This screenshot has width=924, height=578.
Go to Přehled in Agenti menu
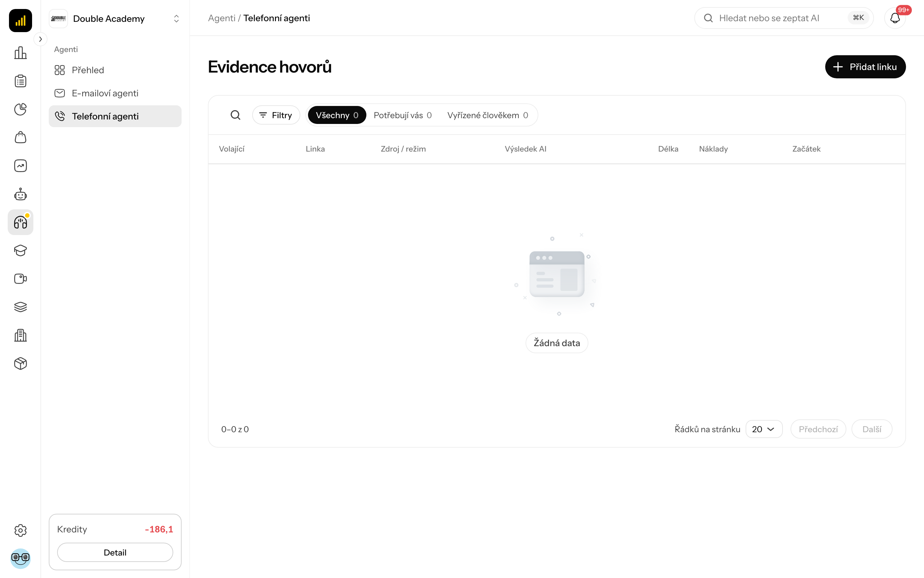pyautogui.click(x=115, y=70)
